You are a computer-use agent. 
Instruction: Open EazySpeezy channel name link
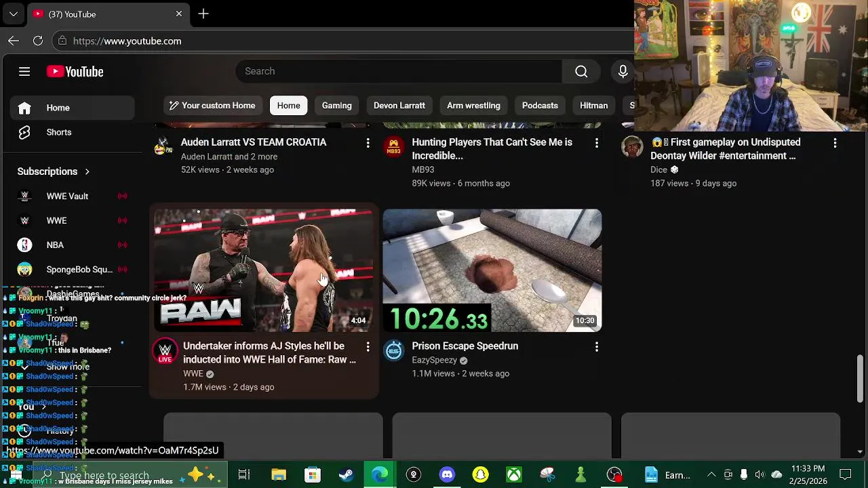click(435, 360)
